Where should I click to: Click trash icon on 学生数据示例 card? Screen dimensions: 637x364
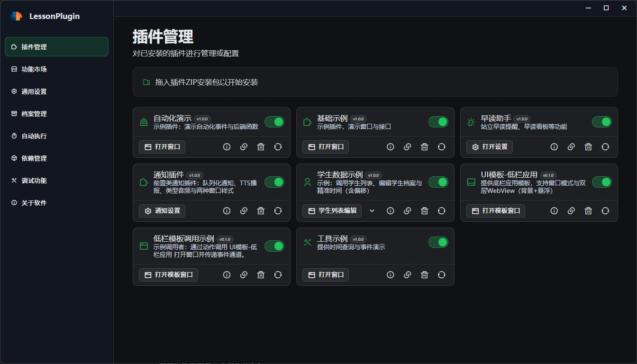click(x=425, y=211)
